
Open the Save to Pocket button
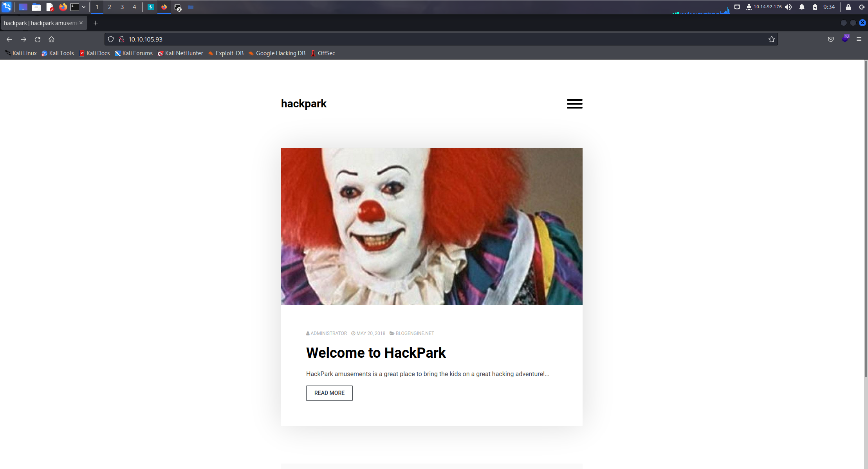[831, 39]
